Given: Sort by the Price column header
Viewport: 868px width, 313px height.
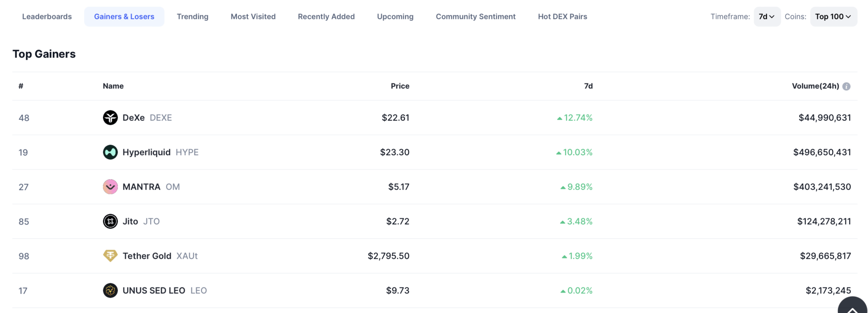Looking at the screenshot, I should coord(400,86).
